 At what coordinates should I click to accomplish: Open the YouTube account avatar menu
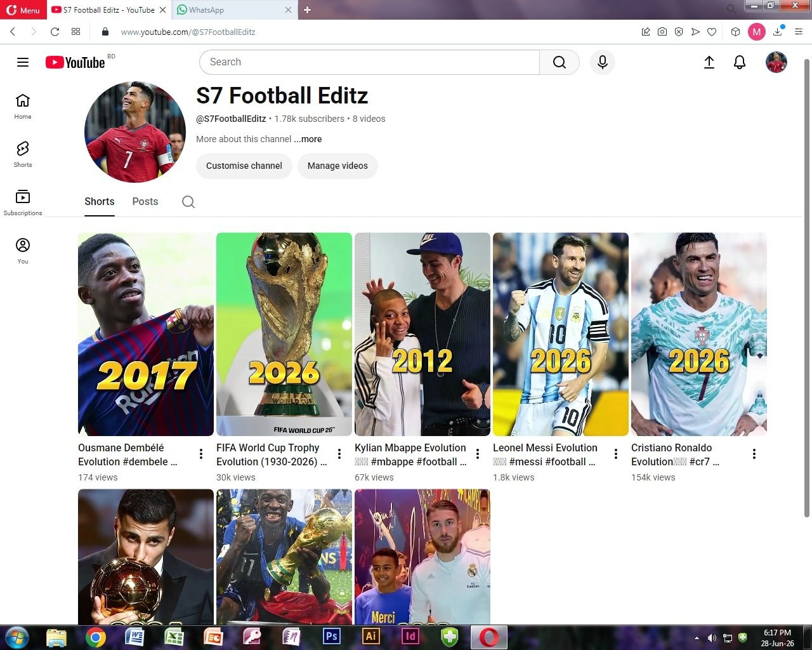(776, 62)
